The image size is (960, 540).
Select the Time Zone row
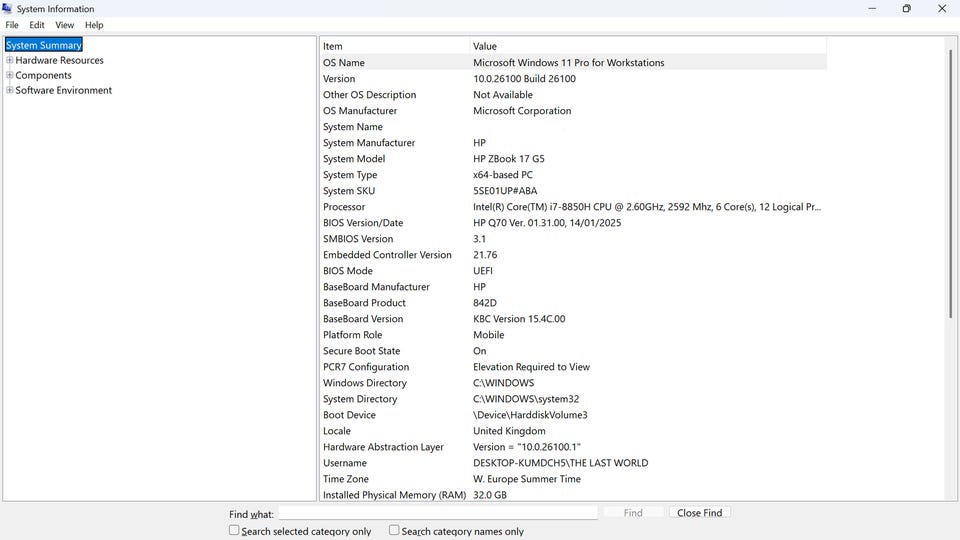click(573, 479)
